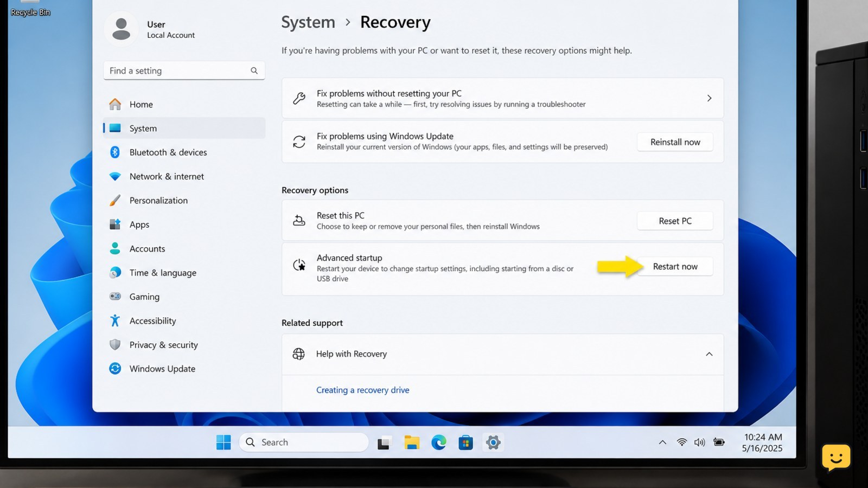Open the Creating a recovery drive link

(x=363, y=390)
